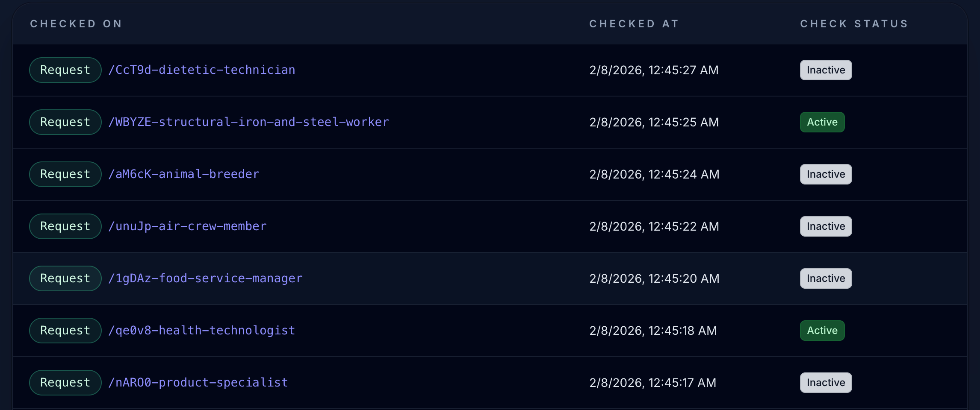Open the /CcT9d-dietetic-technician link

(201, 70)
